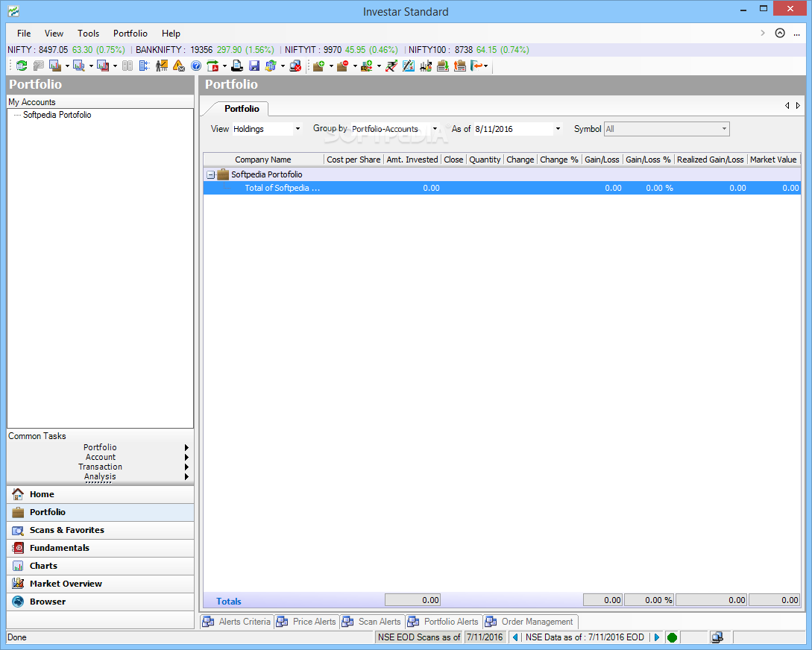Click the add-transaction green-plus icon
Screen dimensions: 812x650
click(367, 66)
